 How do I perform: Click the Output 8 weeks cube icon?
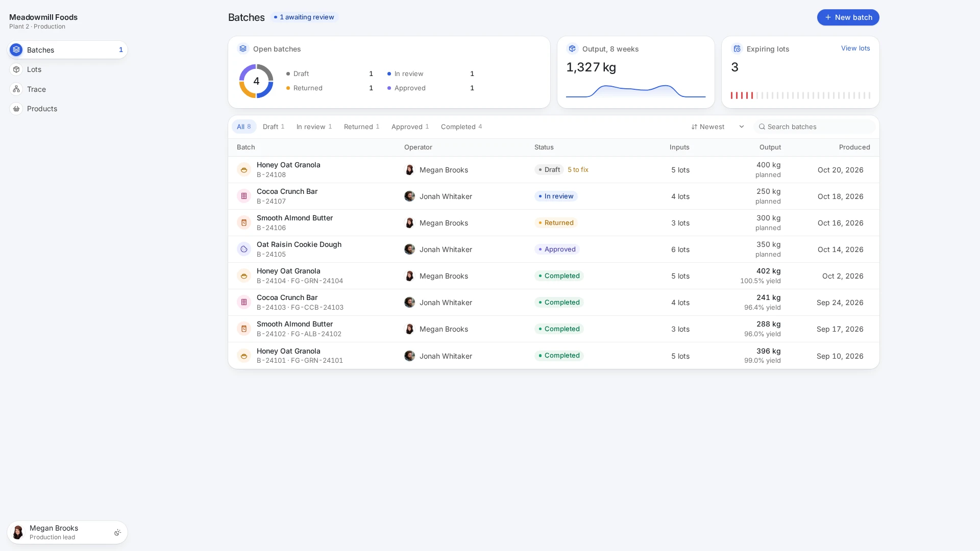click(x=572, y=48)
